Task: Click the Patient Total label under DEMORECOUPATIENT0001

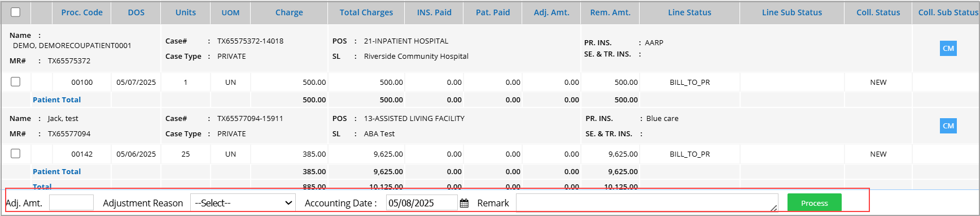Action: pyautogui.click(x=56, y=100)
